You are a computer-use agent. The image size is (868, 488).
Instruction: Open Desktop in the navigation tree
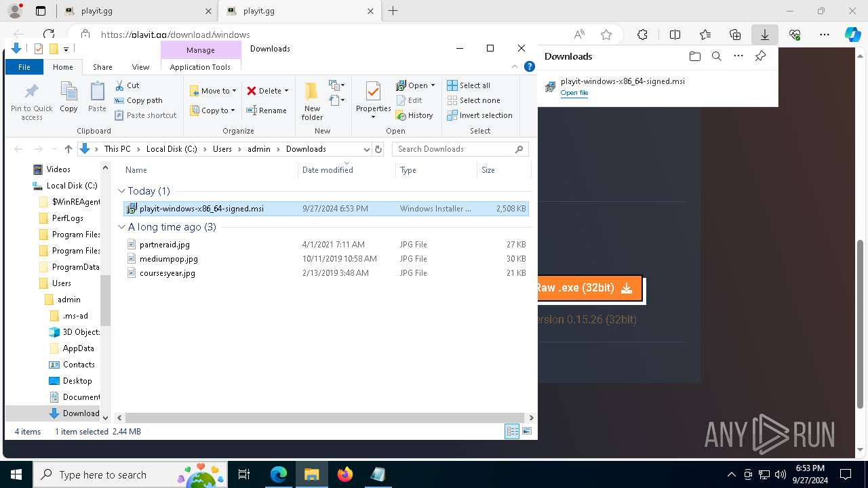click(x=77, y=381)
